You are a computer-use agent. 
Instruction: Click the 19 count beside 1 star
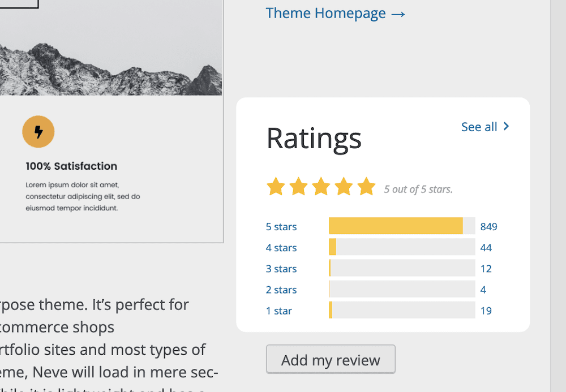[486, 310]
